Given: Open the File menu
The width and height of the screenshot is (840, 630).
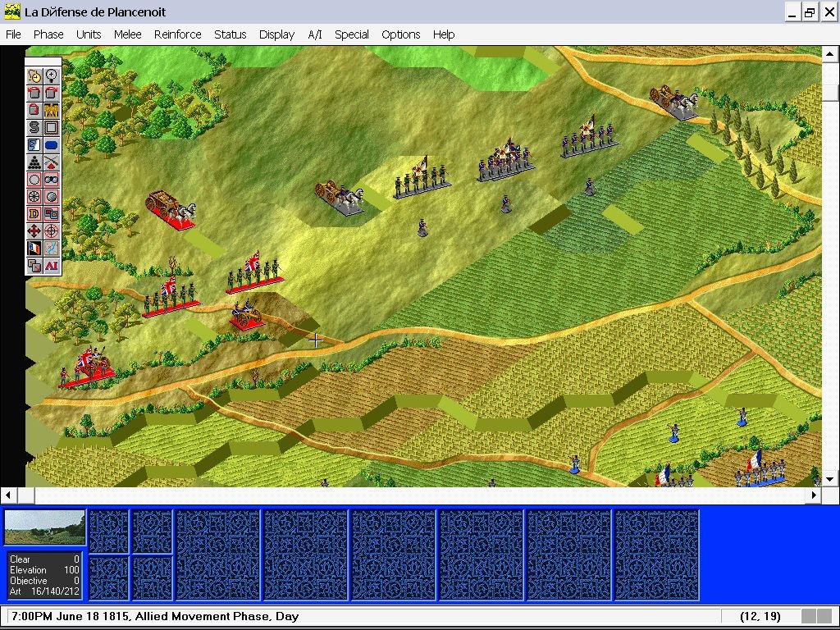Looking at the screenshot, I should coord(13,34).
